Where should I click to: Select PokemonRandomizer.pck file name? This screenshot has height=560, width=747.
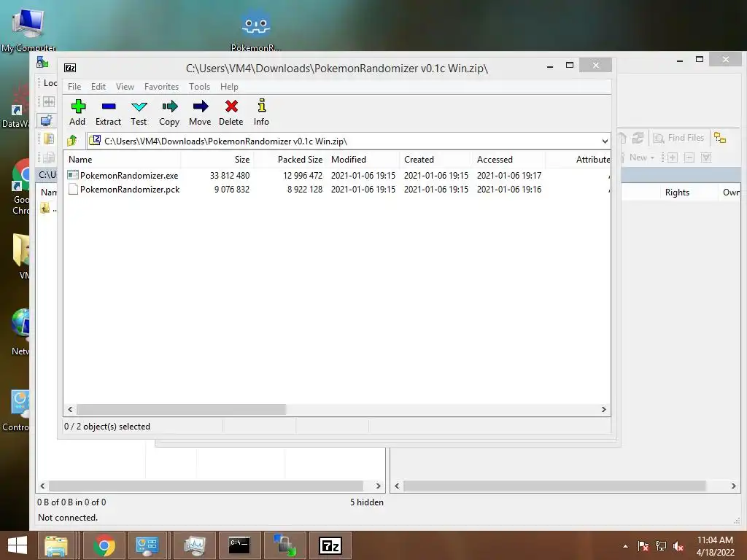(x=130, y=189)
